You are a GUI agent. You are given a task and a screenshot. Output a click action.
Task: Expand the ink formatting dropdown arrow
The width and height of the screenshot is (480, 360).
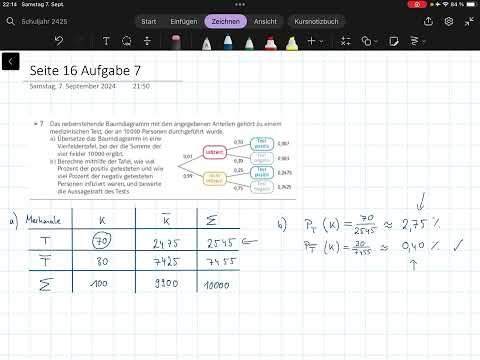[424, 42]
